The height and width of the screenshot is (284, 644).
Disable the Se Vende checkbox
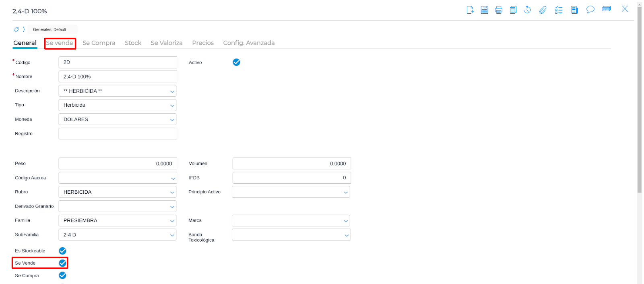pos(62,263)
